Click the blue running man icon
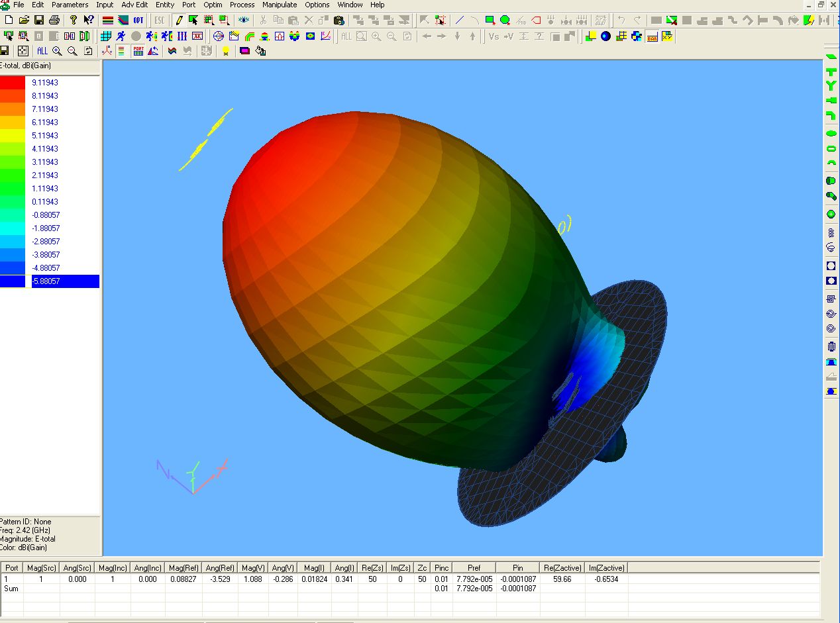The image size is (840, 623). pyautogui.click(x=121, y=36)
